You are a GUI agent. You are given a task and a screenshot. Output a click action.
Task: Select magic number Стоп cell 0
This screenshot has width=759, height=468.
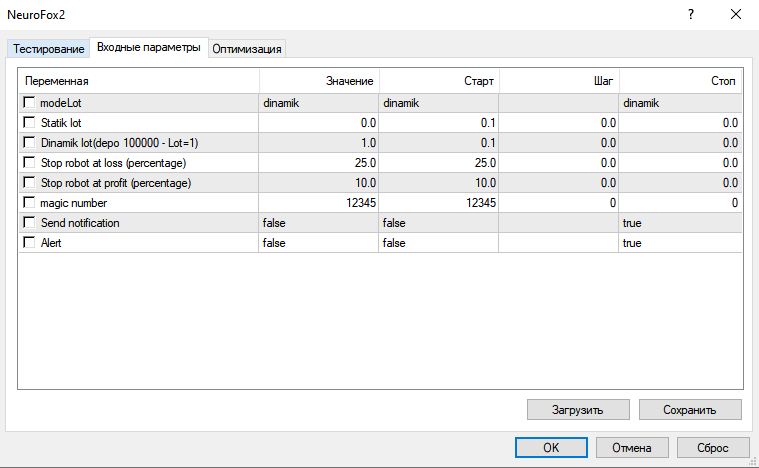point(681,203)
